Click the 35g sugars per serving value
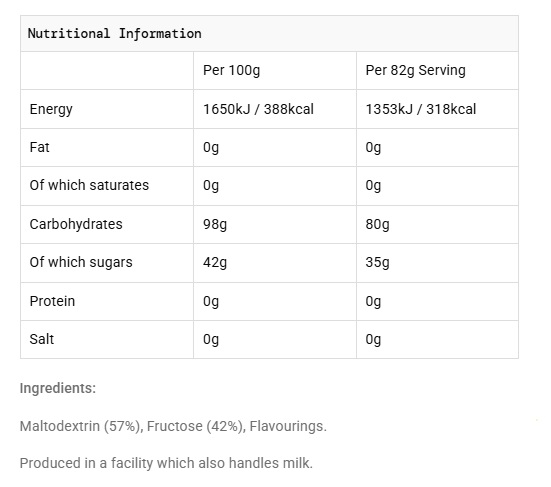Image resolution: width=551 pixels, height=487 pixels. pyautogui.click(x=377, y=262)
